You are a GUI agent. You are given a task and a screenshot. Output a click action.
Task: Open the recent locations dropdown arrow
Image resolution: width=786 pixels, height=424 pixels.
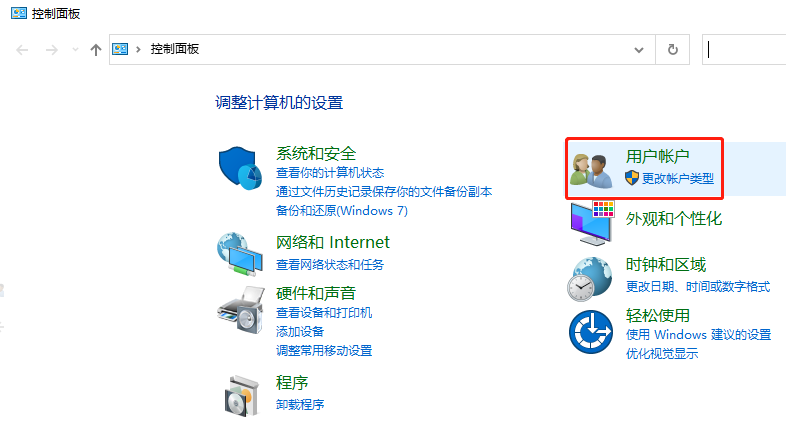coord(75,49)
